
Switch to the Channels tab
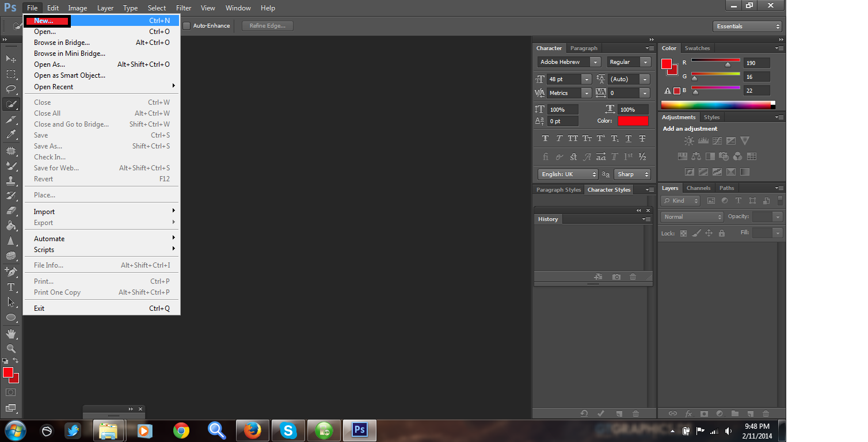(x=698, y=188)
